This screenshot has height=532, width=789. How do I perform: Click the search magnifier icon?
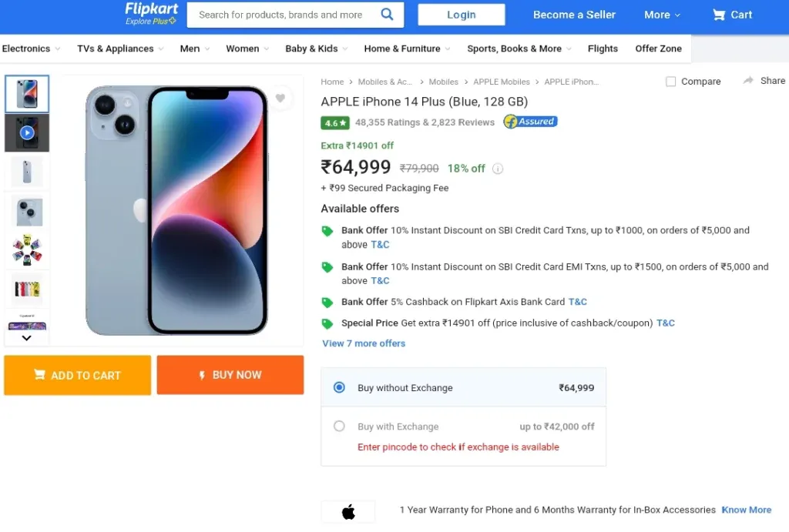pyautogui.click(x=387, y=14)
